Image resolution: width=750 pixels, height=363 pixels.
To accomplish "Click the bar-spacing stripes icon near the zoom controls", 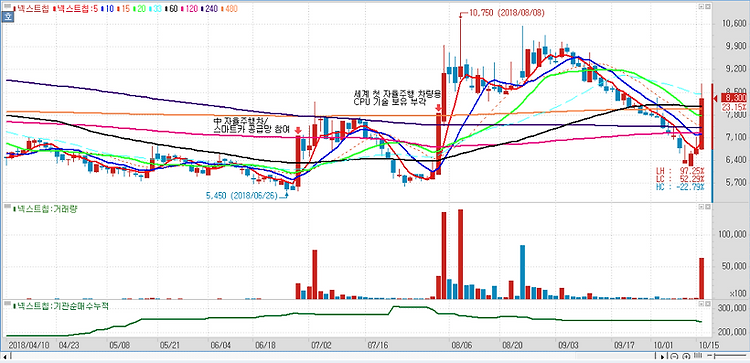I will pos(698,356).
